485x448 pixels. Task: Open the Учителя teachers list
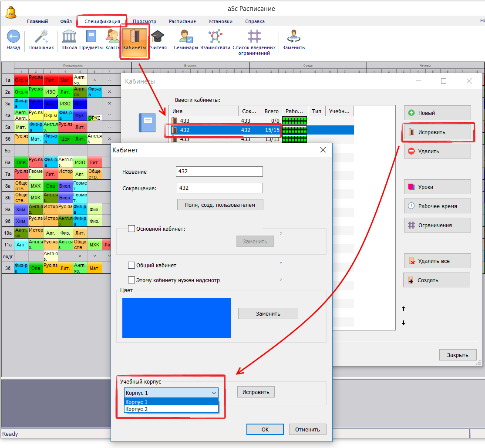[158, 37]
